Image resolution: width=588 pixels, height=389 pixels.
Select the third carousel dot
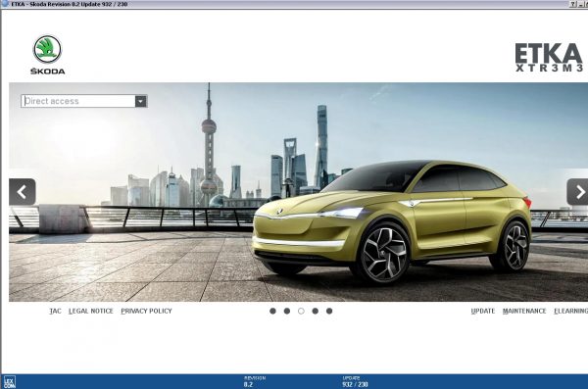point(301,311)
